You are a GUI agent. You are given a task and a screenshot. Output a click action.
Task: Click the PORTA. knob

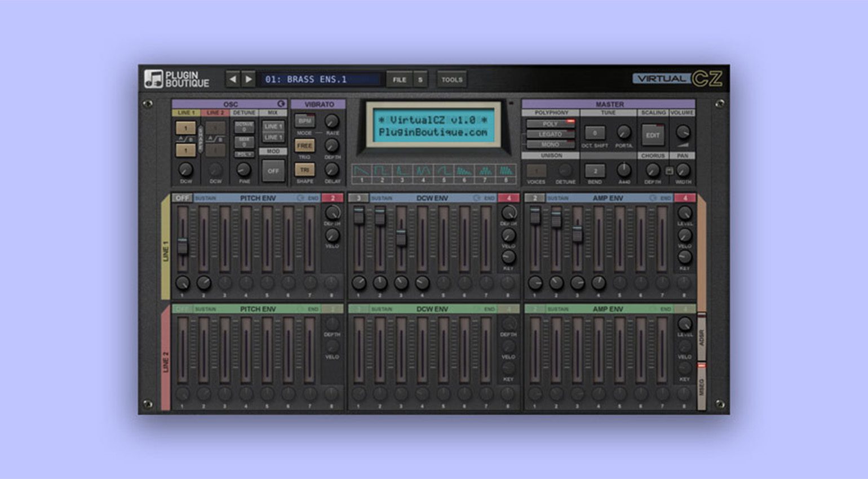pyautogui.click(x=623, y=132)
